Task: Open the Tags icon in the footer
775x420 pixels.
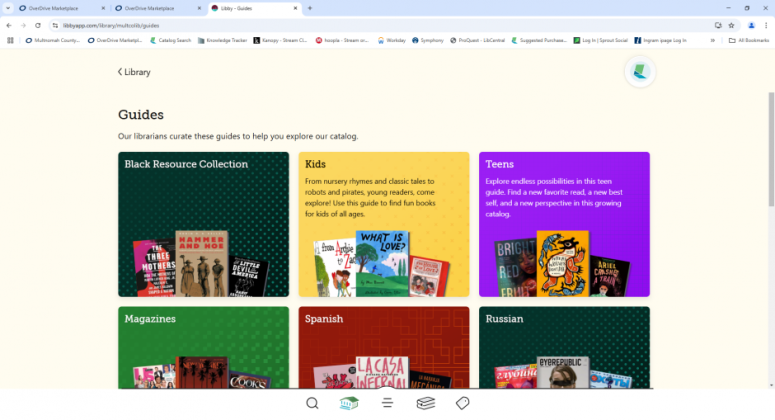Action: coord(463,403)
